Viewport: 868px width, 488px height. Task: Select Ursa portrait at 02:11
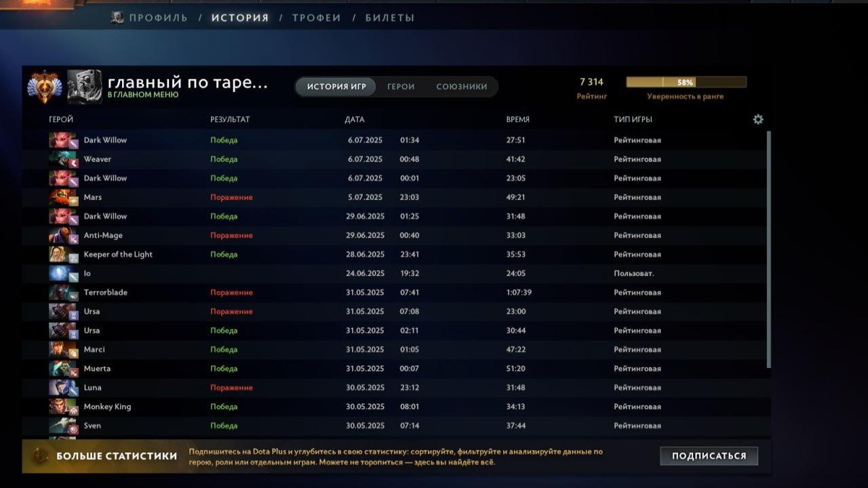[x=64, y=330]
